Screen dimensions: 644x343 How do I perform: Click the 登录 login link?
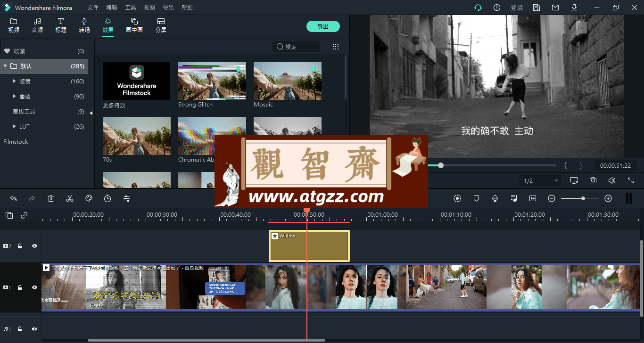coord(517,8)
